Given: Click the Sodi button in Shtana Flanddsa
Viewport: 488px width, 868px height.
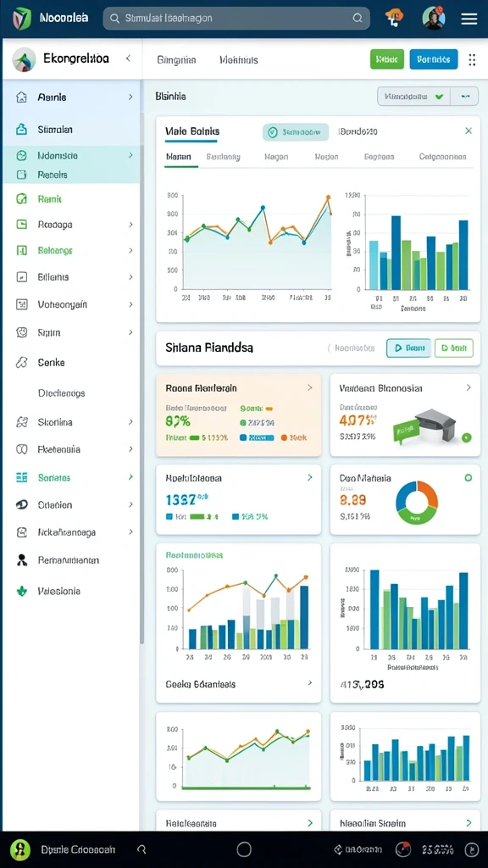Looking at the screenshot, I should click(454, 348).
